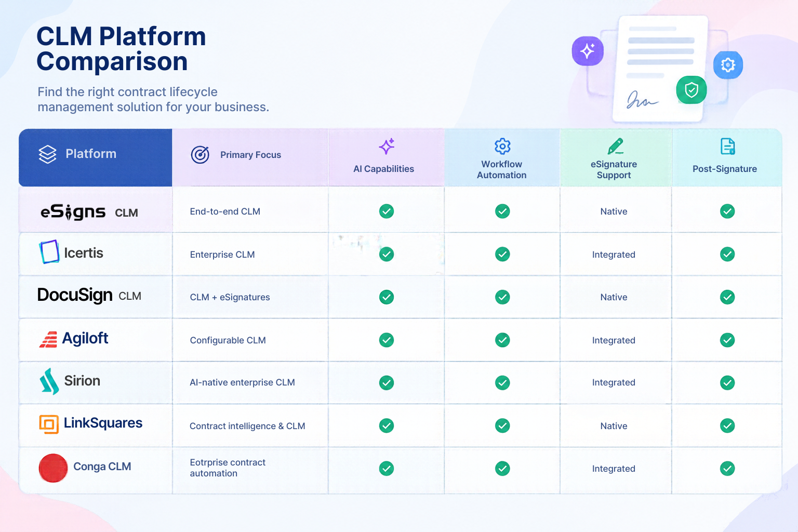798x532 pixels.
Task: Click the Icertis logo icon
Action: tap(49, 252)
